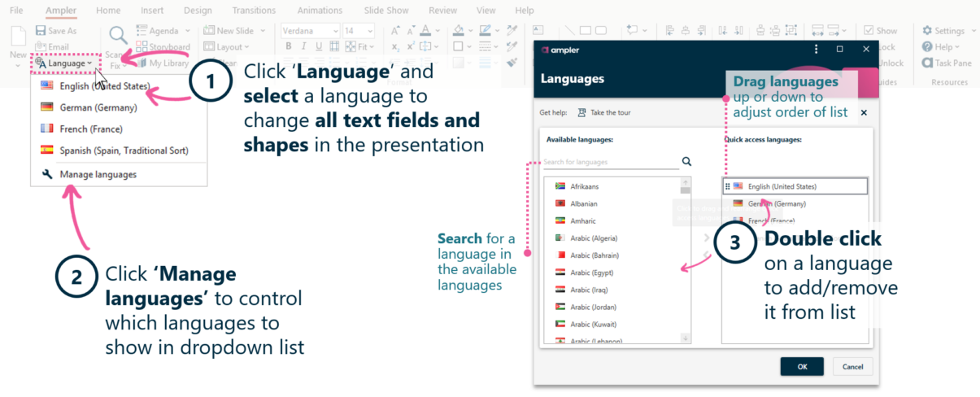The width and height of the screenshot is (980, 397).
Task: Open the Scan Fix magnifier tool
Action: tap(118, 35)
